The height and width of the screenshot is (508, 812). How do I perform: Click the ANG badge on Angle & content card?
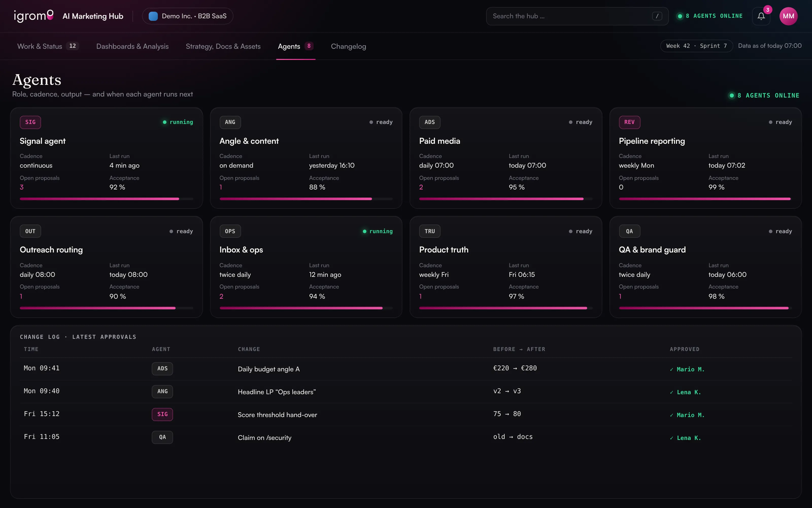[x=230, y=122]
